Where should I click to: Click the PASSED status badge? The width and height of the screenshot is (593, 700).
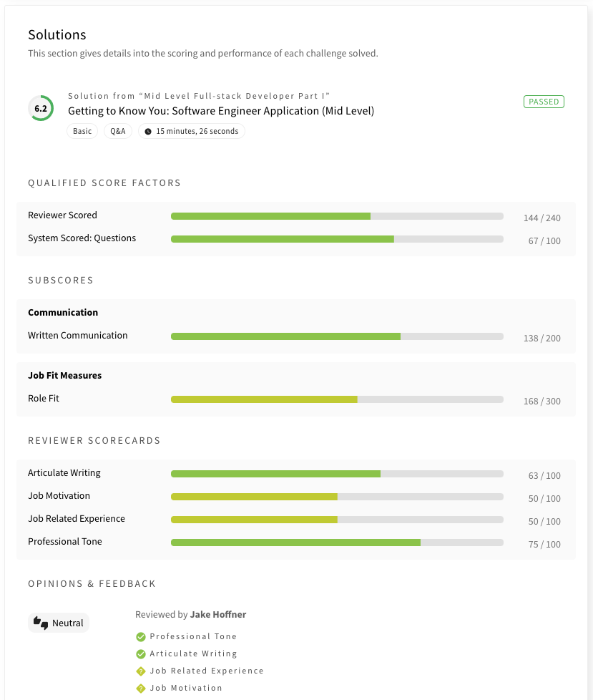click(544, 101)
